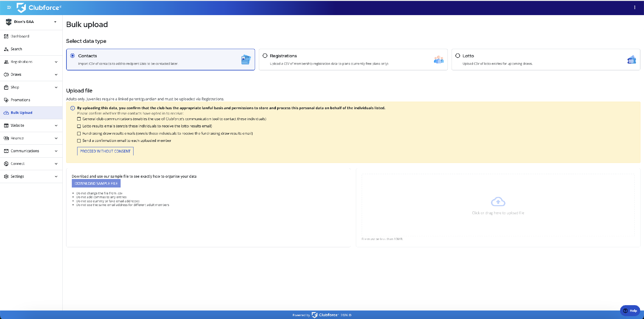644x319 pixels.
Task: Expand the Finance sidebar chevron
Action: [56, 138]
